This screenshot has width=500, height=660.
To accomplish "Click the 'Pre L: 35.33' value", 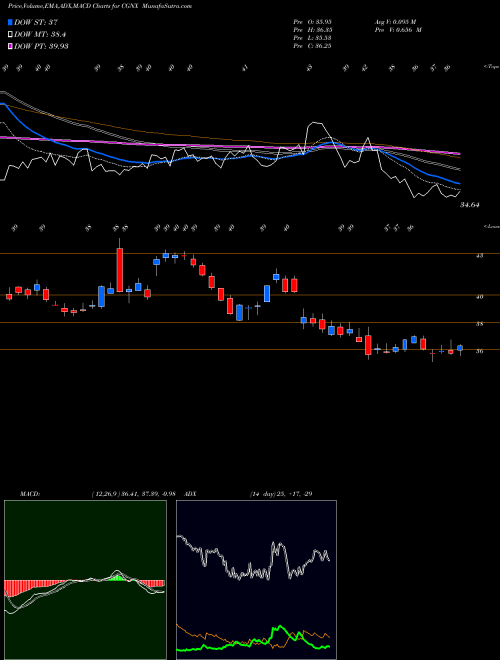I will pyautogui.click(x=312, y=38).
